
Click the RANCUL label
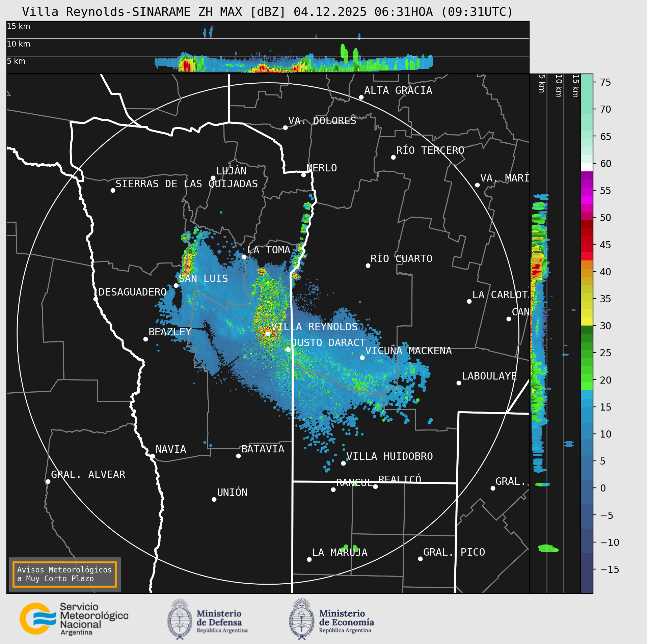354,482
